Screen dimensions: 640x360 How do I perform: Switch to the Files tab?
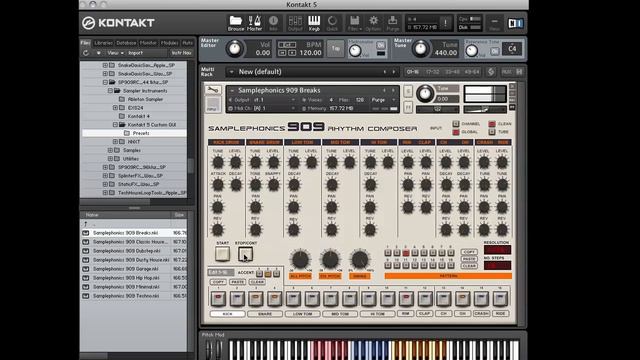tap(85, 42)
